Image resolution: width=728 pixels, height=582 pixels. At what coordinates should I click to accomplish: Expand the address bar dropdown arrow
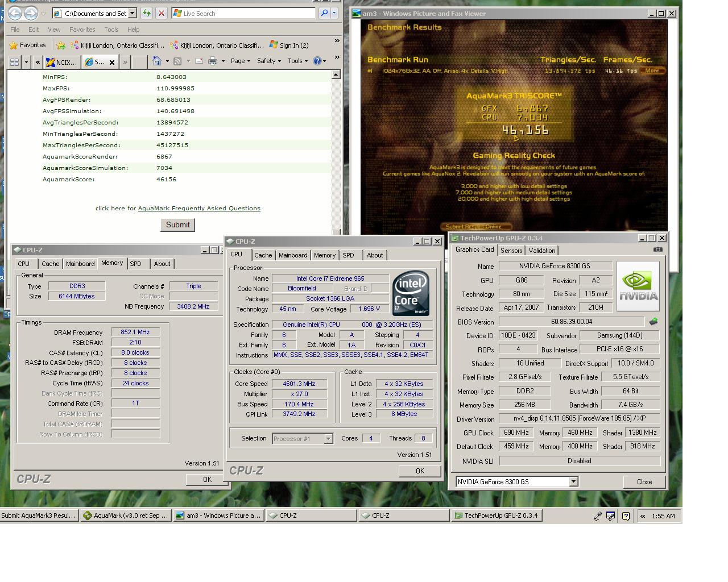133,13
